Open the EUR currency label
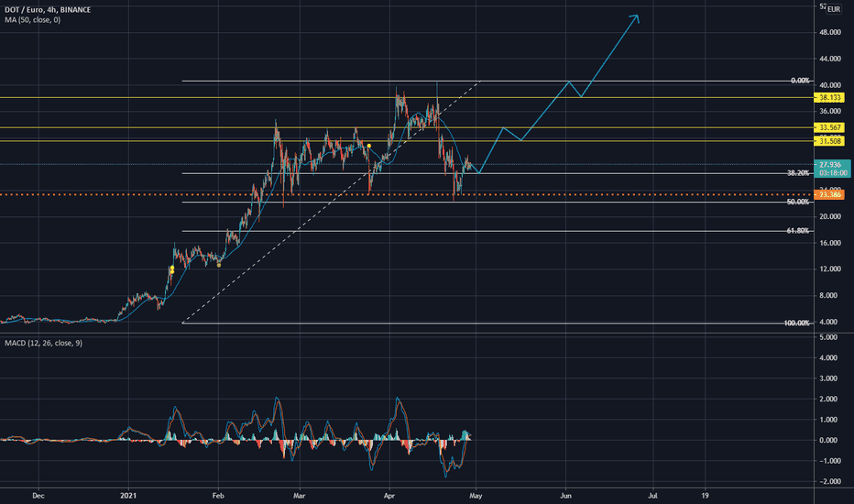This screenshot has width=854, height=504. [x=834, y=9]
